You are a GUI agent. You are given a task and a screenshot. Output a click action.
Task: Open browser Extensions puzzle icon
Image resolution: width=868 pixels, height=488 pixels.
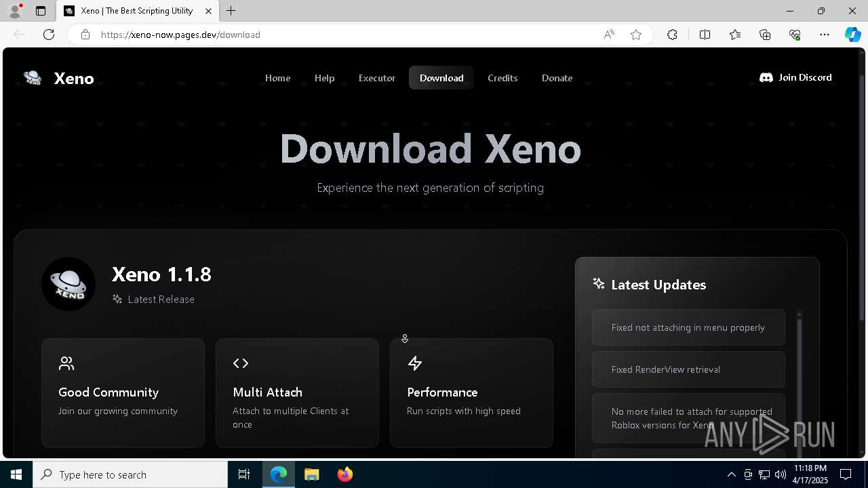[x=672, y=35]
